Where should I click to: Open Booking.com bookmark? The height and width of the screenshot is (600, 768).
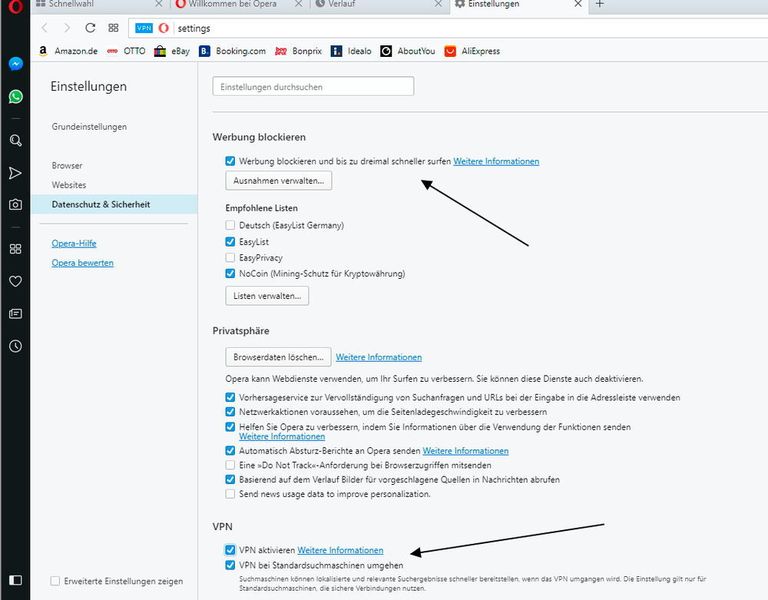click(x=232, y=51)
